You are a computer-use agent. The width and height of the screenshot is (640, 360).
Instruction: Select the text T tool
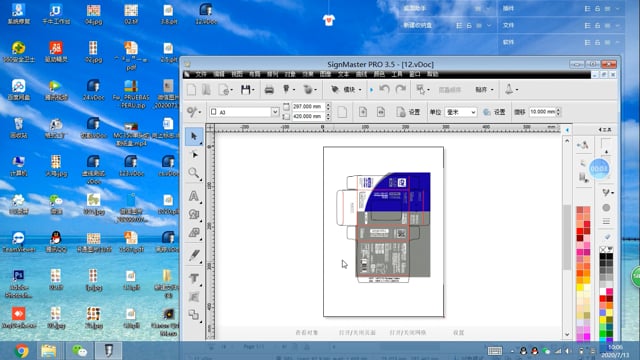pyautogui.click(x=194, y=278)
